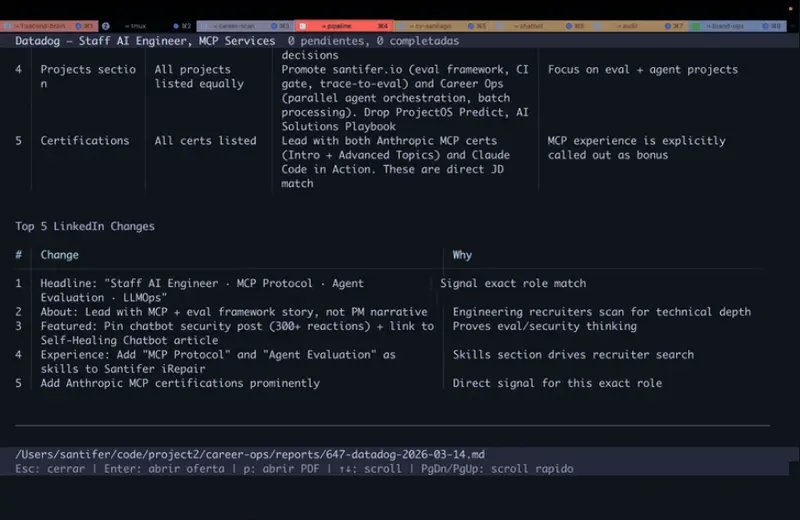800x520 pixels.
Task: Click 'Proves eval/security thinking' reason
Action: coord(544,326)
